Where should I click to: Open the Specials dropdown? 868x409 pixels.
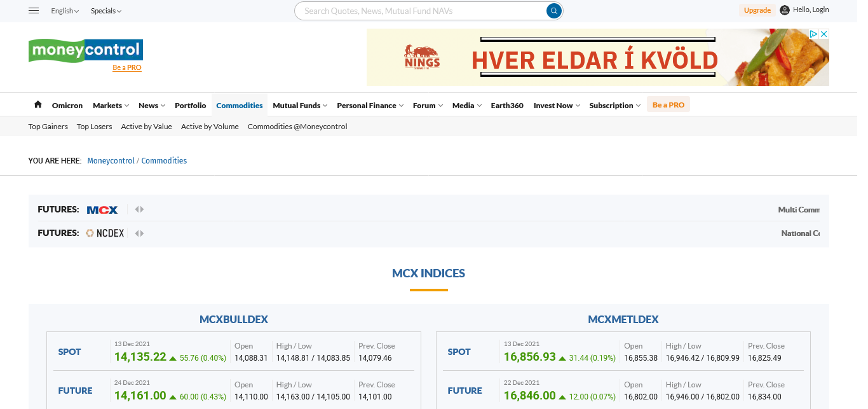click(x=105, y=11)
